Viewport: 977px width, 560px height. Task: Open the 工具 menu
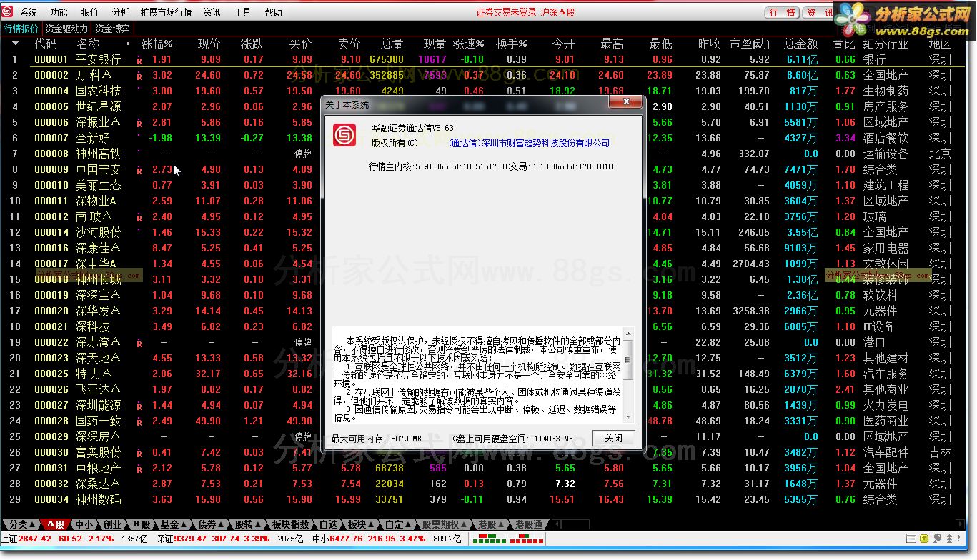(243, 12)
